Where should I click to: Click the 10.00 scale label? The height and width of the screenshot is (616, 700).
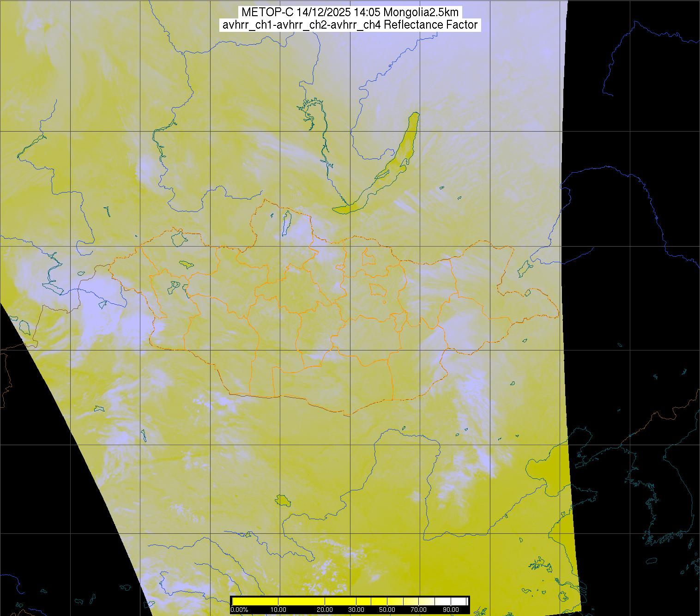pyautogui.click(x=278, y=610)
